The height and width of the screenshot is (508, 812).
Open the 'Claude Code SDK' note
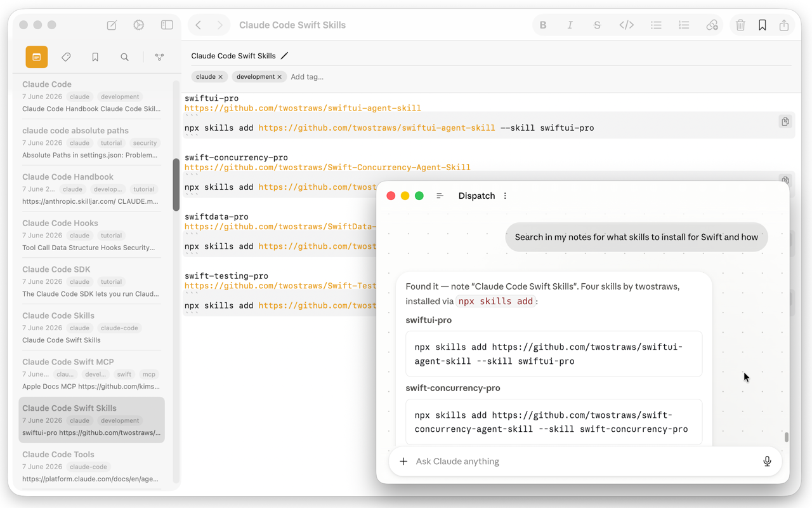[x=92, y=281]
